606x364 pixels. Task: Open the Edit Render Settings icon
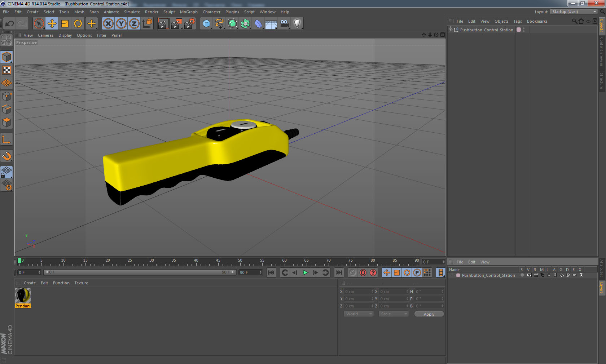point(190,24)
